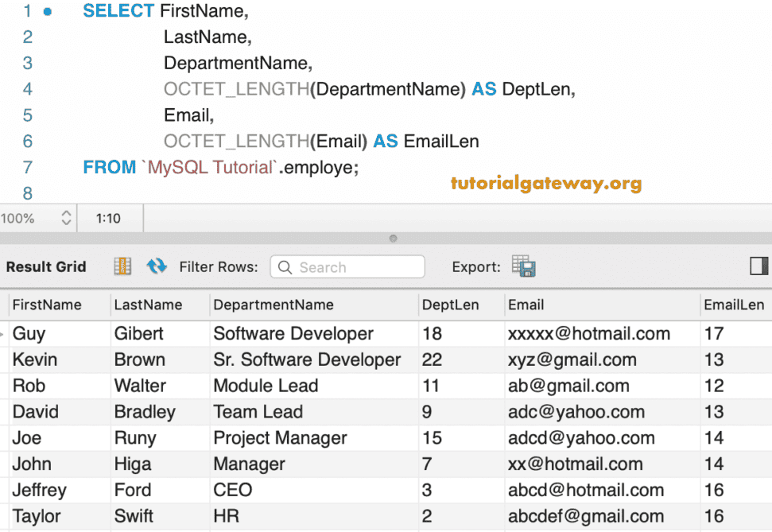This screenshot has height=532, width=772.
Task: Click the DepartmentName column header
Action: click(274, 305)
